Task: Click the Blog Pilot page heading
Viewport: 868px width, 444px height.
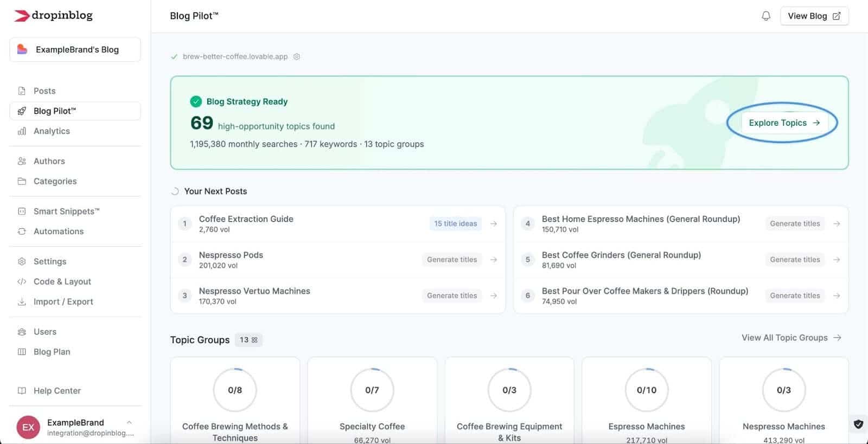Action: [x=194, y=16]
